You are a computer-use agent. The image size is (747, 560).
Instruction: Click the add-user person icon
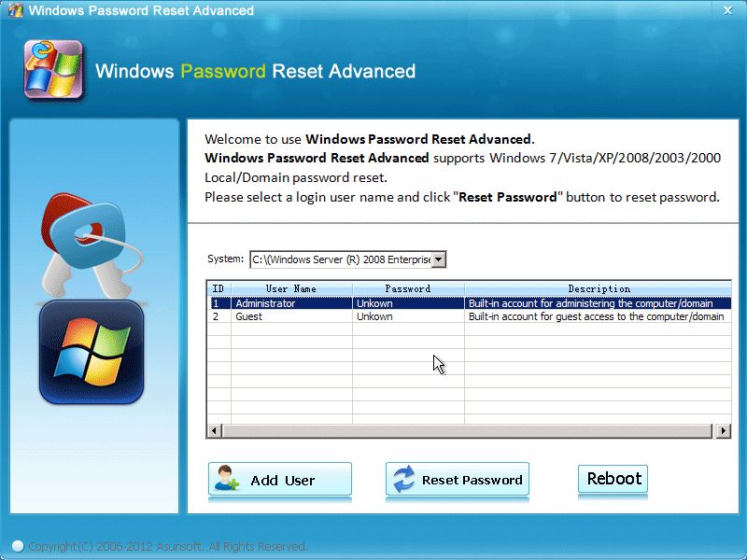click(226, 479)
